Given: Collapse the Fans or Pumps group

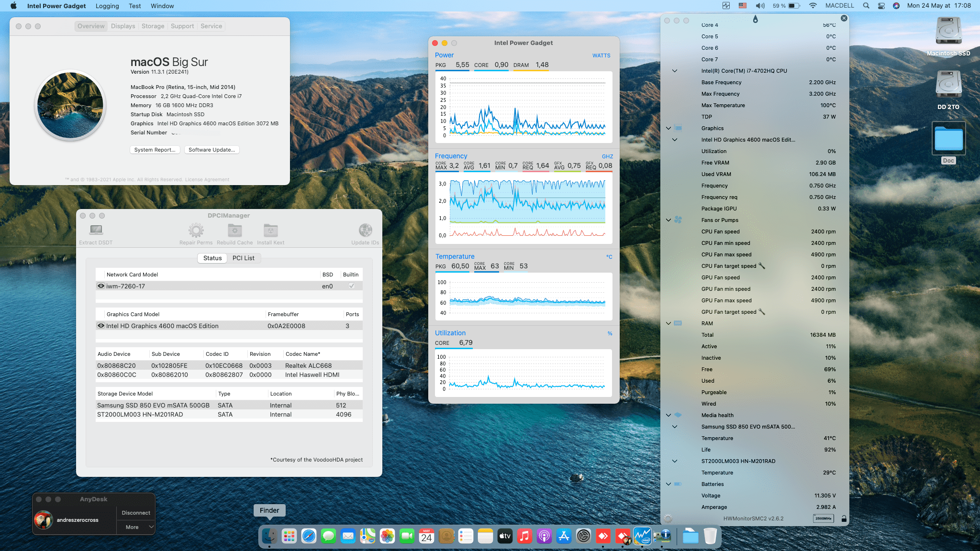Looking at the screenshot, I should pos(668,220).
